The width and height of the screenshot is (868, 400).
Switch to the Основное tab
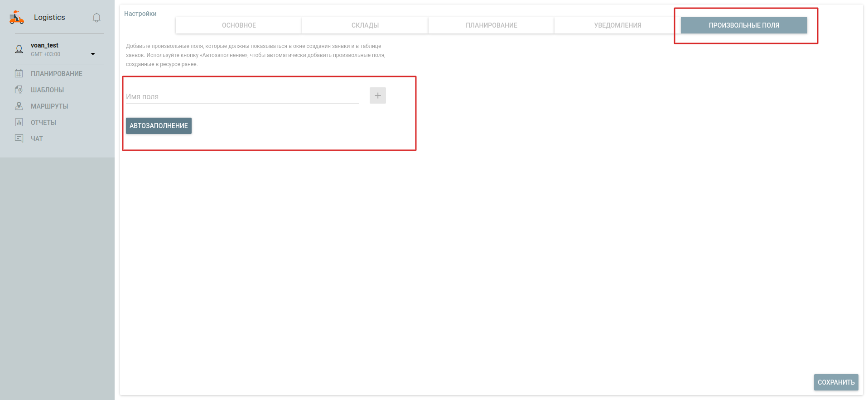point(239,25)
